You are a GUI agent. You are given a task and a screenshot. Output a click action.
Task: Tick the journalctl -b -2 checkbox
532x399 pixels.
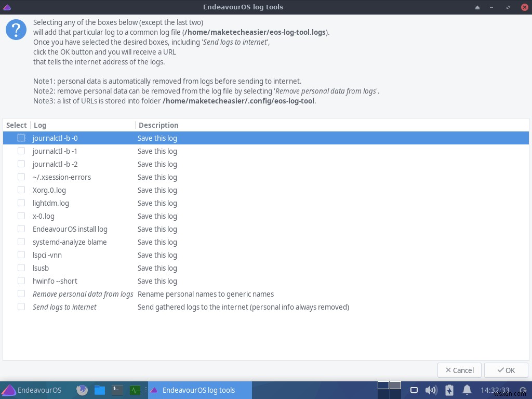(x=21, y=164)
